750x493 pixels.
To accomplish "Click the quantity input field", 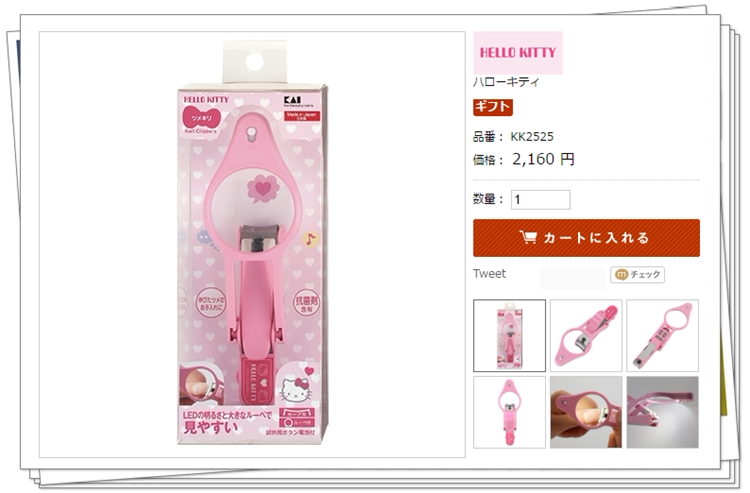I will [x=540, y=199].
